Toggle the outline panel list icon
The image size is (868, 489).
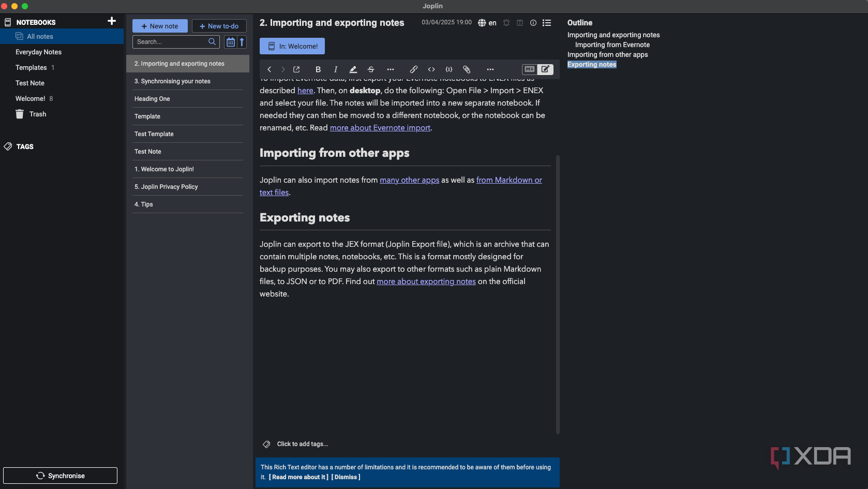(547, 23)
